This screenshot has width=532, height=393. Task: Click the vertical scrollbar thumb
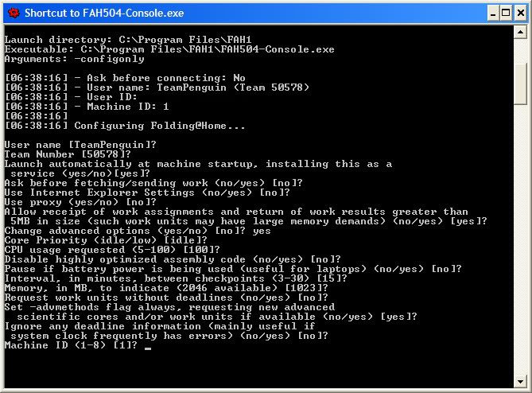(520, 84)
